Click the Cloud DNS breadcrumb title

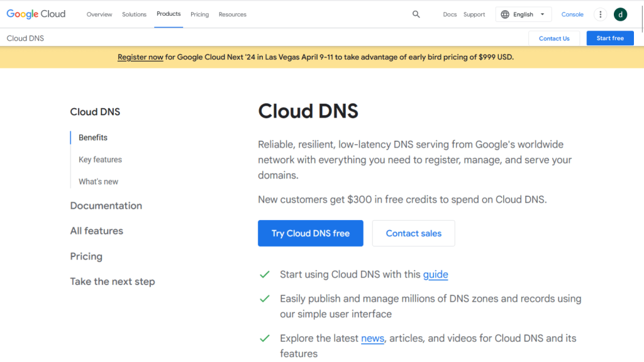(x=25, y=38)
